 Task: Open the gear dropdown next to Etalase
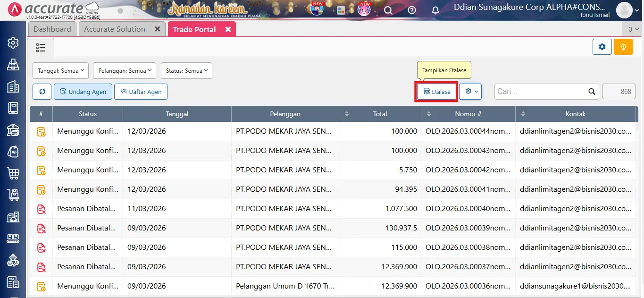(470, 91)
